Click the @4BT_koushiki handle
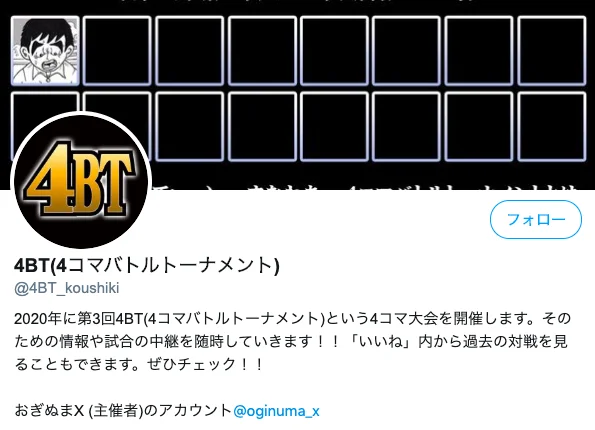Viewport: 595px width, 430px height. (x=66, y=288)
